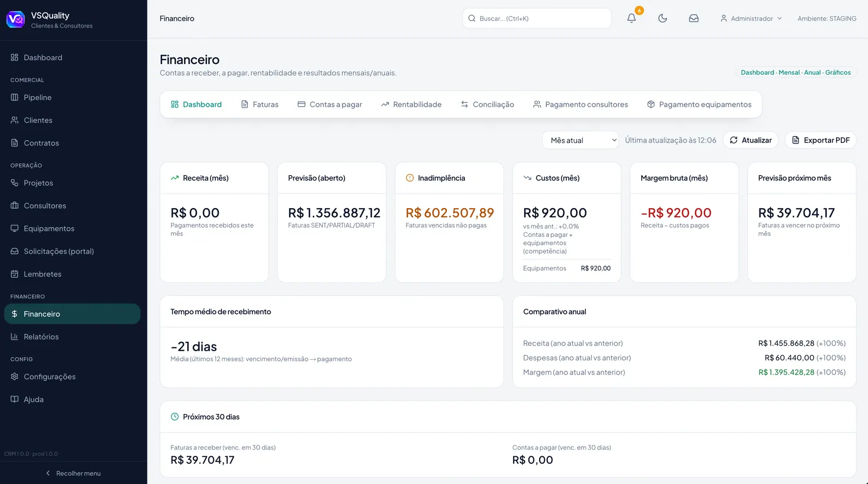The width and height of the screenshot is (868, 484).
Task: Click the Equipamentos monitor icon
Action: pyautogui.click(x=15, y=229)
